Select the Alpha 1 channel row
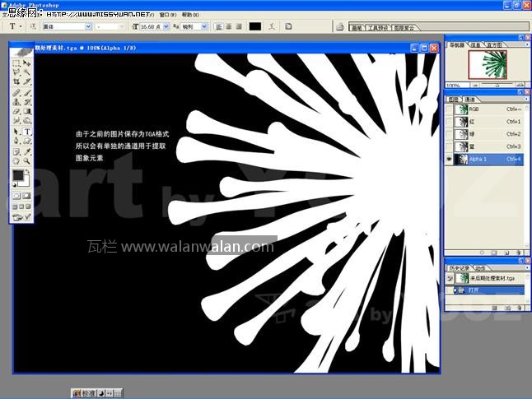 click(486, 159)
